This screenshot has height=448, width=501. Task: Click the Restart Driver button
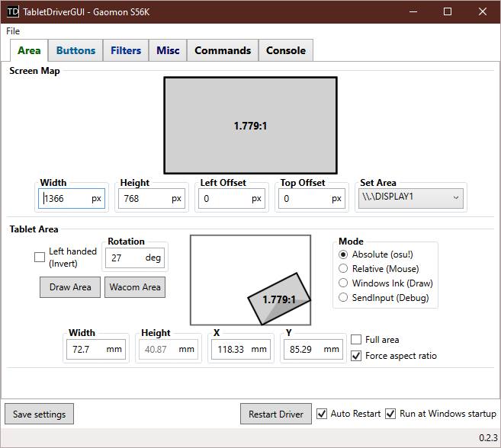[x=276, y=414]
